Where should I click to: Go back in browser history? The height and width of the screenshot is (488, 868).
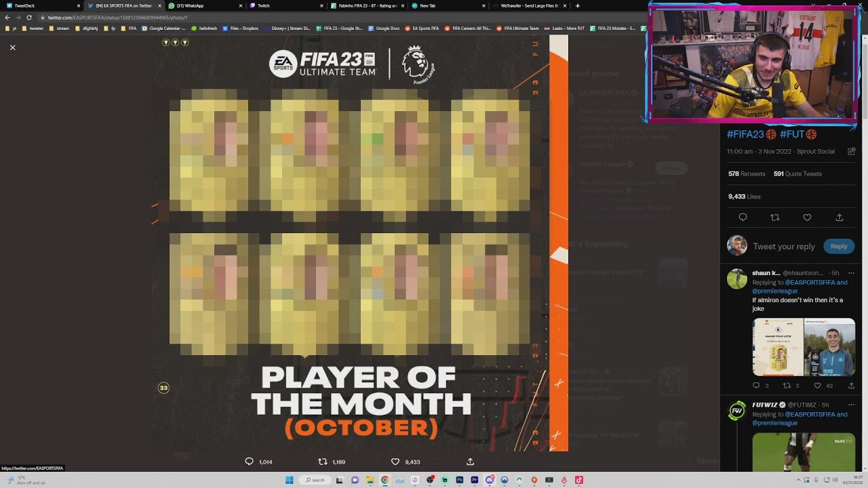7,18
